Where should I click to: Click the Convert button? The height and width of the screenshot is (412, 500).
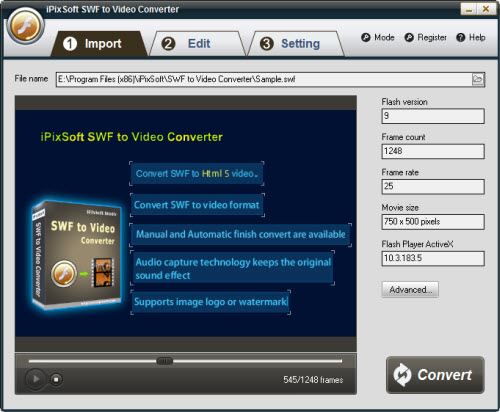(x=435, y=375)
